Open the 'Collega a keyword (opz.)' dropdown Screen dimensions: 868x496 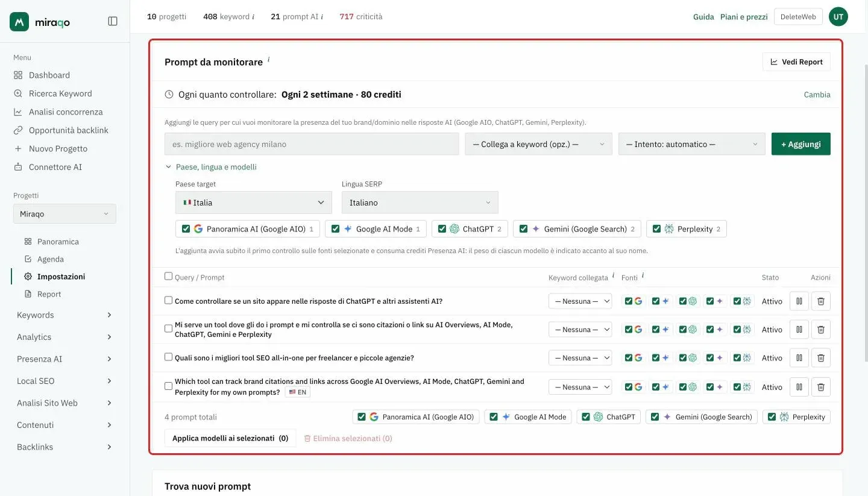coord(539,144)
